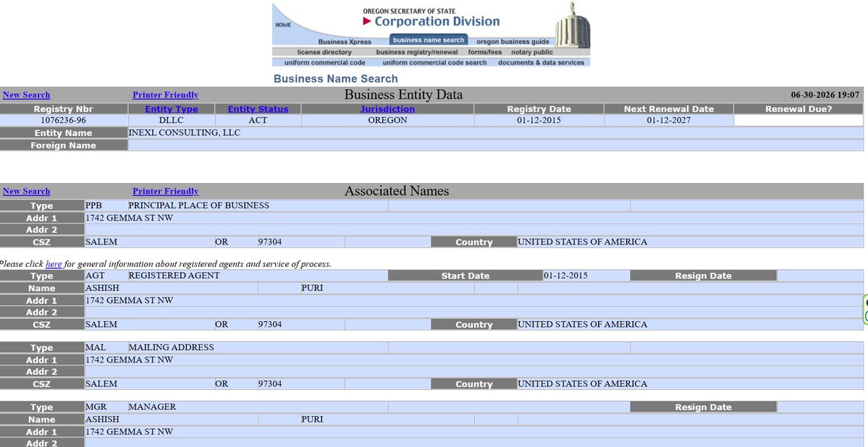Click the red arrow Corporation Division logo
The width and height of the screenshot is (868, 447).
click(431, 22)
